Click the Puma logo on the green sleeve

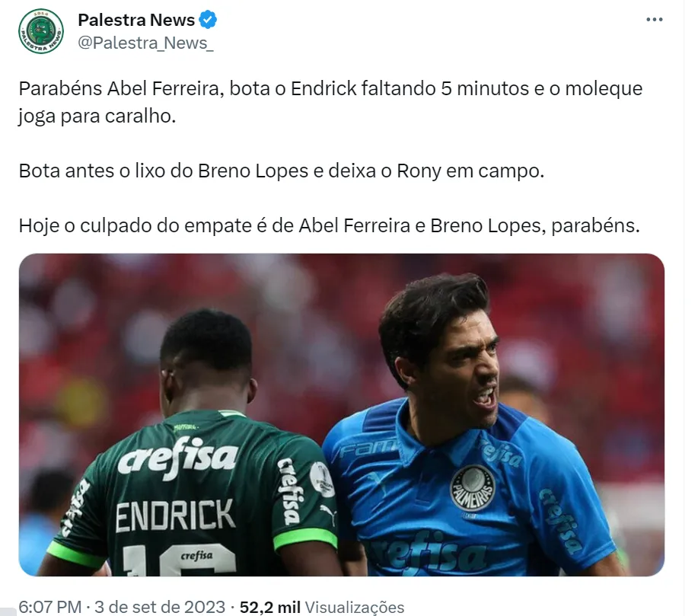[x=327, y=514]
